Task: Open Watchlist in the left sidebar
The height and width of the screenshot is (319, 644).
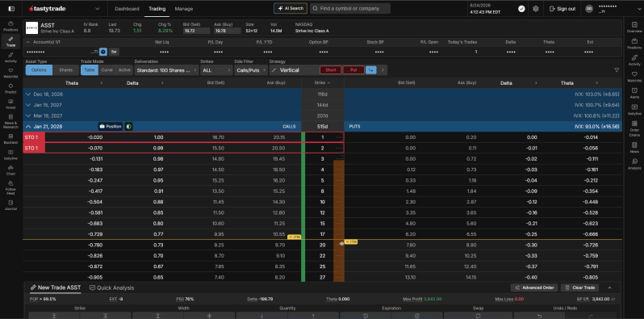Action: pos(10,73)
